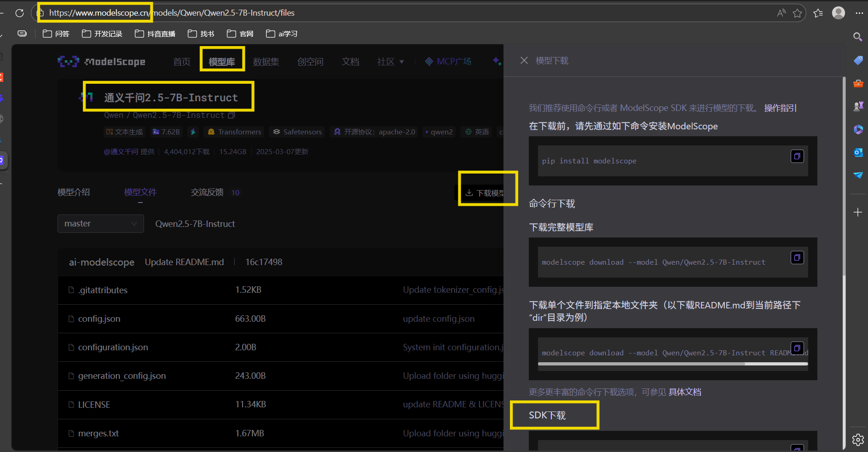Click the horizontal scrollbar under README command
This screenshot has height=452, width=868.
point(641,364)
